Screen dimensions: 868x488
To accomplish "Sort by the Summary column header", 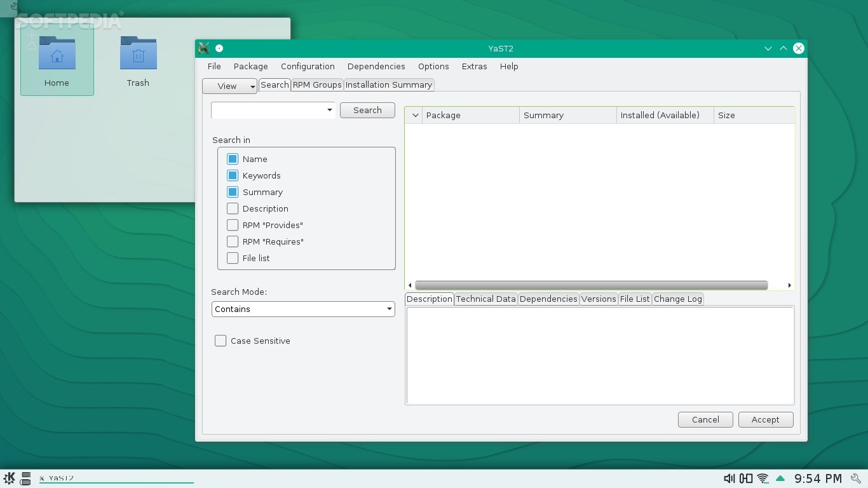I will tap(568, 115).
